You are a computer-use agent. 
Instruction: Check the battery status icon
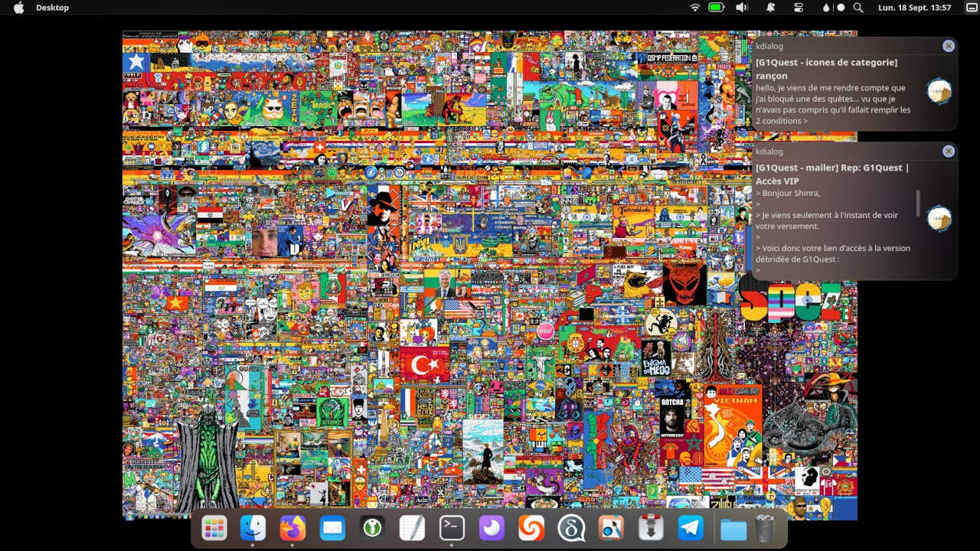tap(717, 7)
